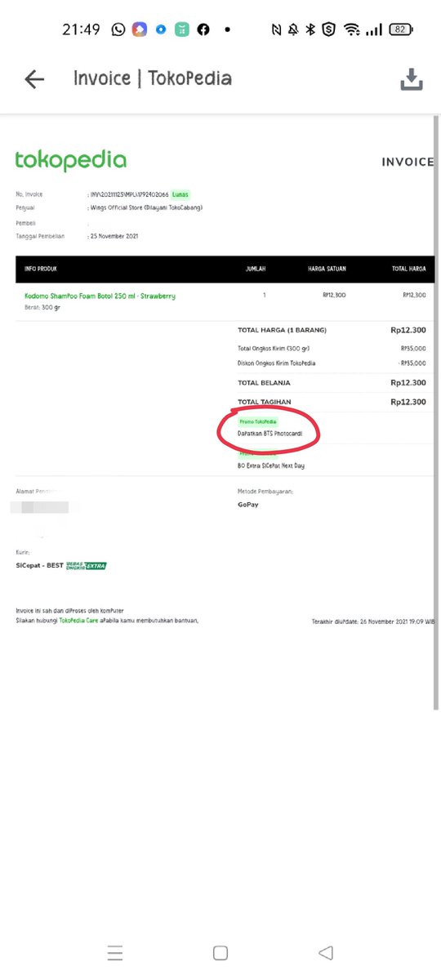Screen dimensions: 441x980
Task: Tap the INFO PRODUK column header
Action: click(x=41, y=269)
